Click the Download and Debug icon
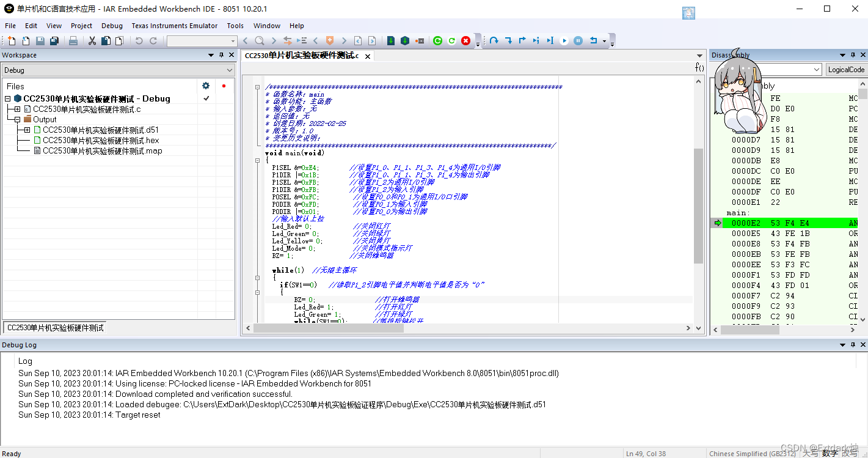This screenshot has width=868, height=458. [x=390, y=40]
